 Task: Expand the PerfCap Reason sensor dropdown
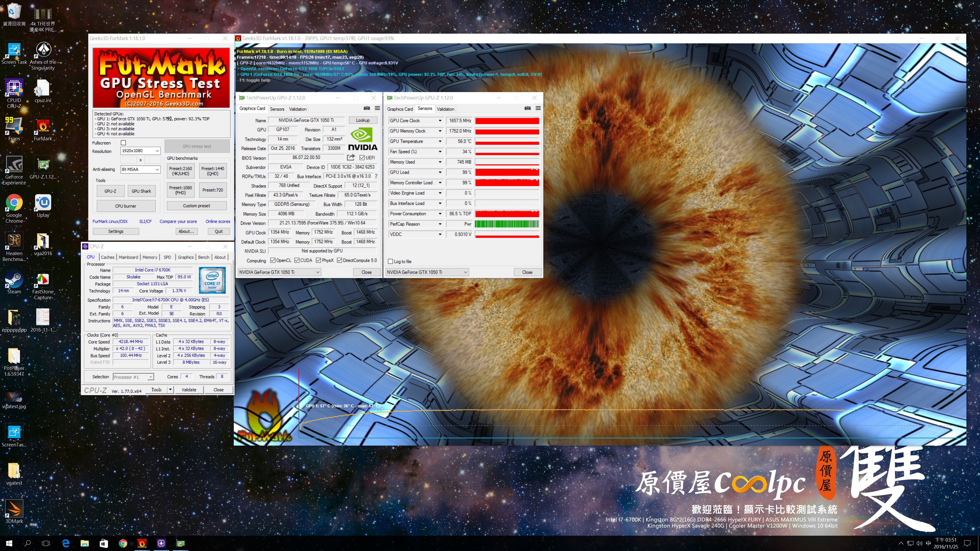click(x=440, y=224)
